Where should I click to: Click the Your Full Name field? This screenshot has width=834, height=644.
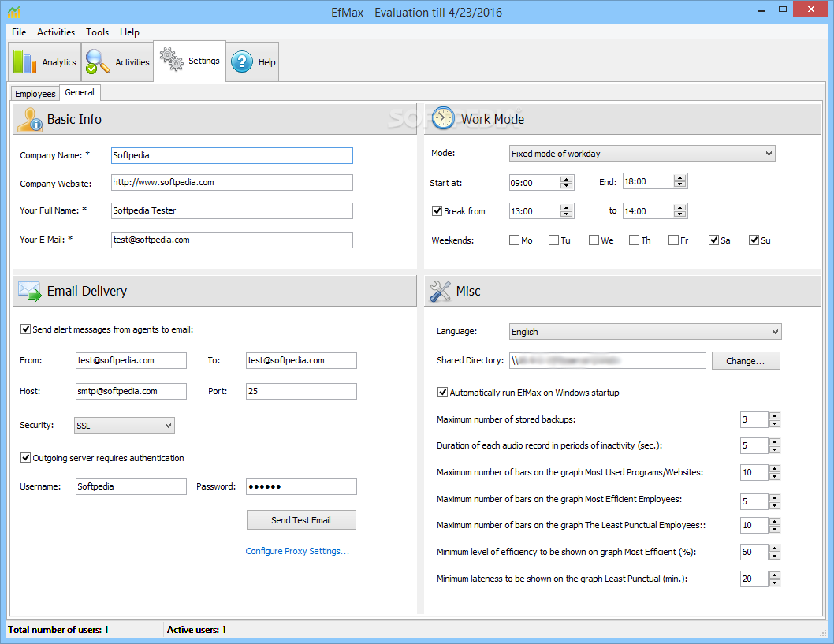click(x=232, y=210)
